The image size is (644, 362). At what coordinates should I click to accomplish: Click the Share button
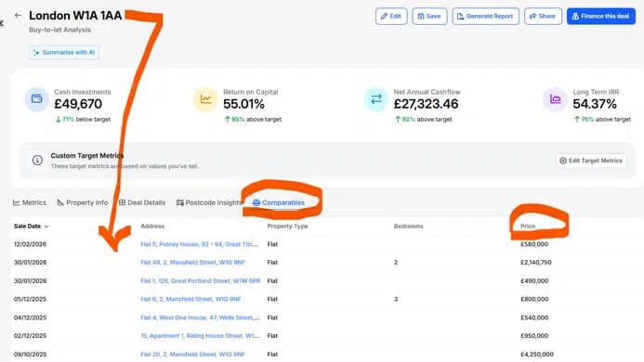(543, 17)
